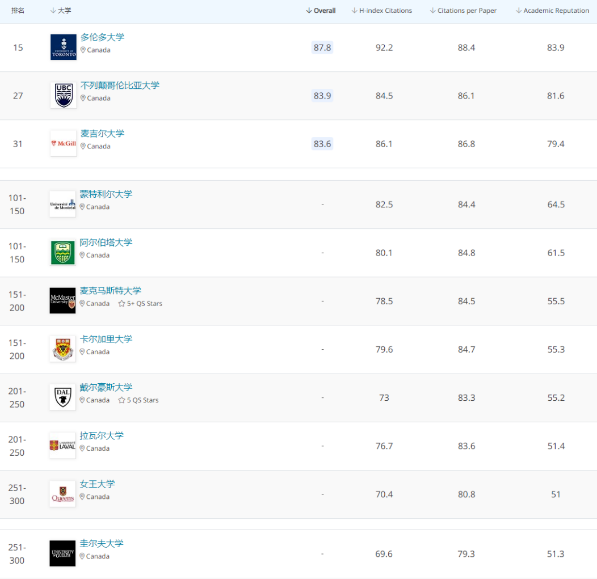Image resolution: width=597 pixels, height=579 pixels.
Task: Sort by Citations per Paper column
Action: click(x=463, y=11)
